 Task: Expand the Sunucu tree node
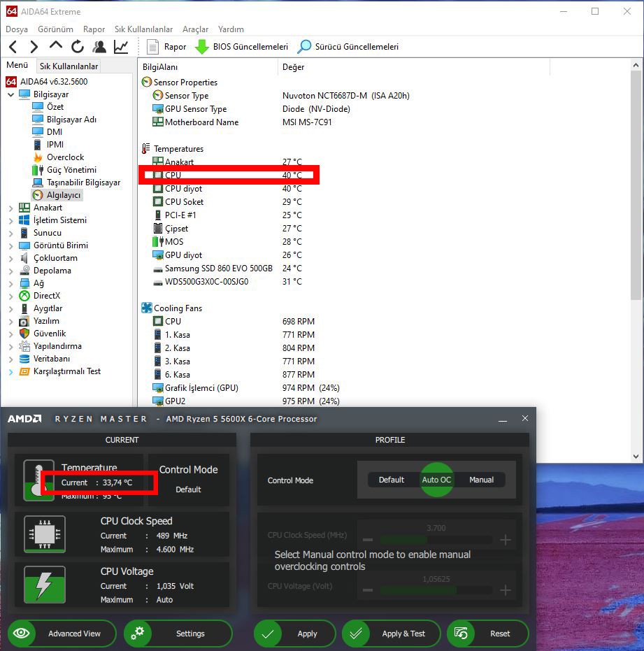coord(10,234)
